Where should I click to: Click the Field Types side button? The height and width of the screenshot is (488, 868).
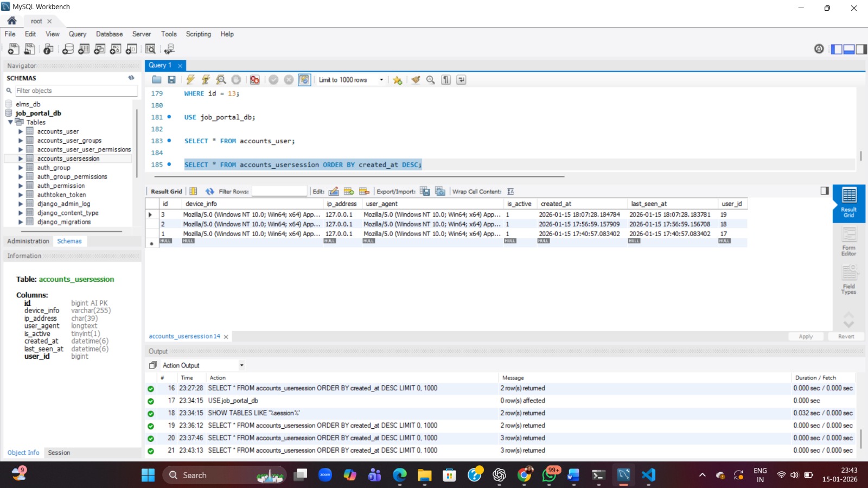(848, 280)
